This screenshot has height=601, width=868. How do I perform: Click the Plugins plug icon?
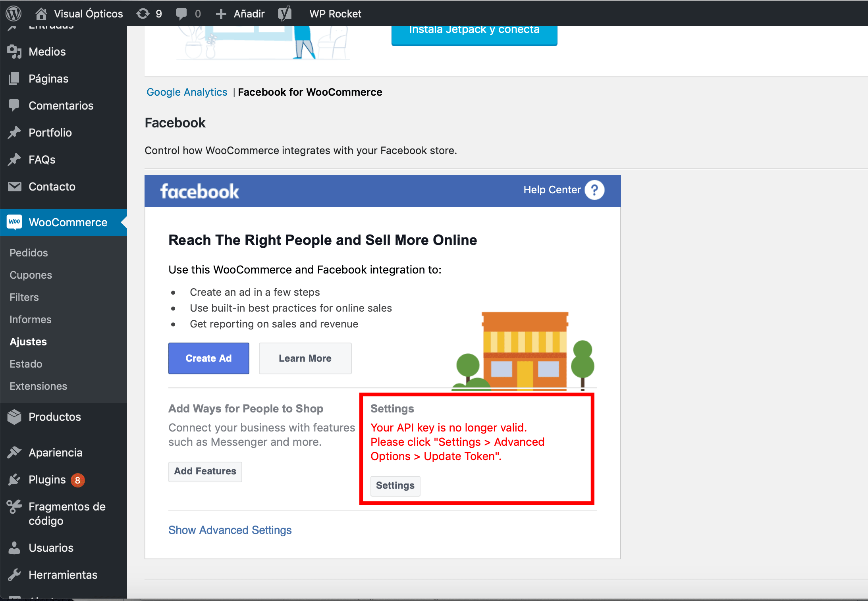click(14, 480)
